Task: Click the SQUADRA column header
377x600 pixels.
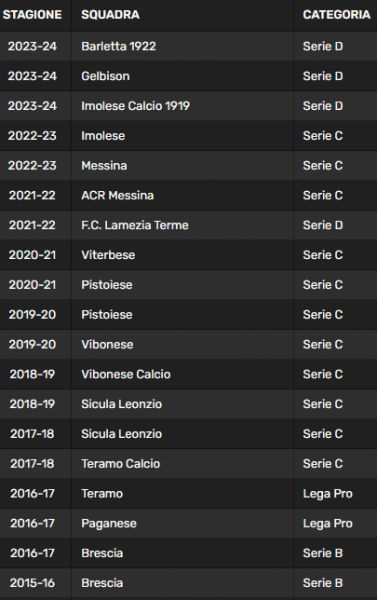Action: (110, 15)
